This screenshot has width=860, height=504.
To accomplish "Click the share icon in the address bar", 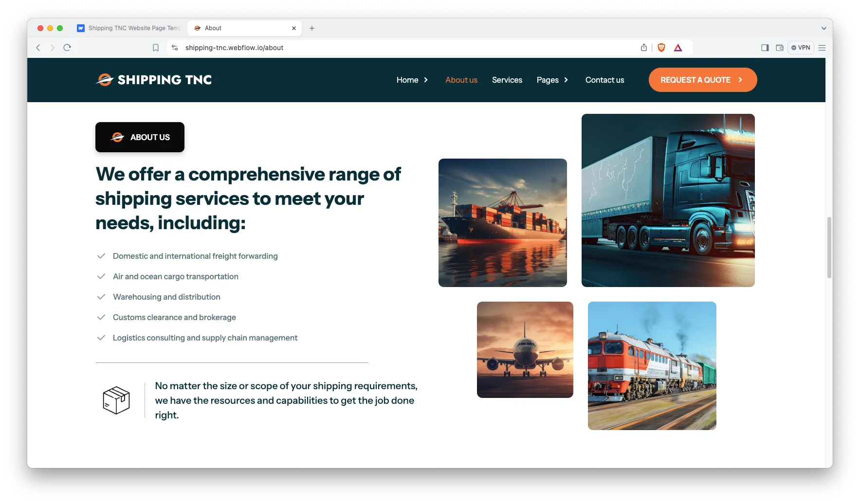I will [644, 48].
